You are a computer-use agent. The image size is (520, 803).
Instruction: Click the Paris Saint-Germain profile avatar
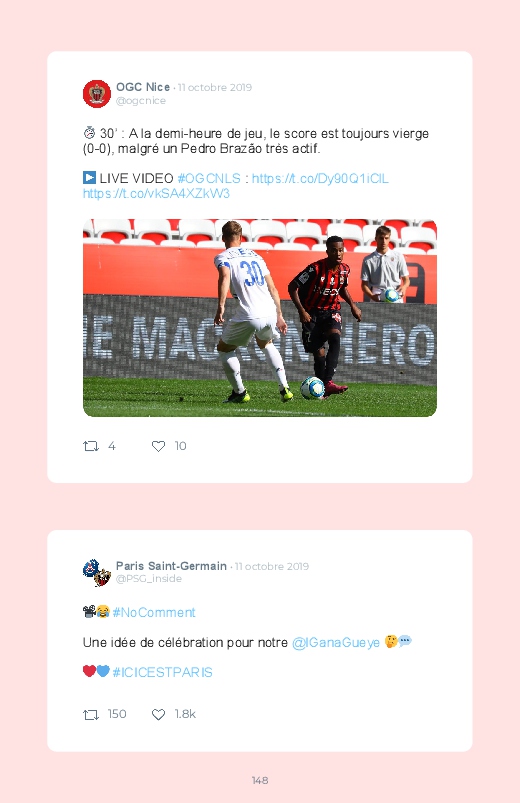pos(97,573)
